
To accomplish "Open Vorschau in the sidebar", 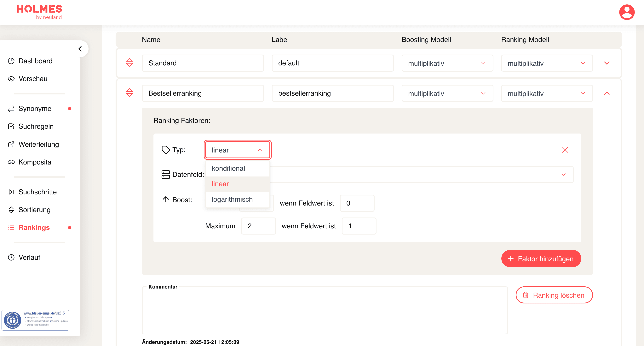I will [x=33, y=79].
